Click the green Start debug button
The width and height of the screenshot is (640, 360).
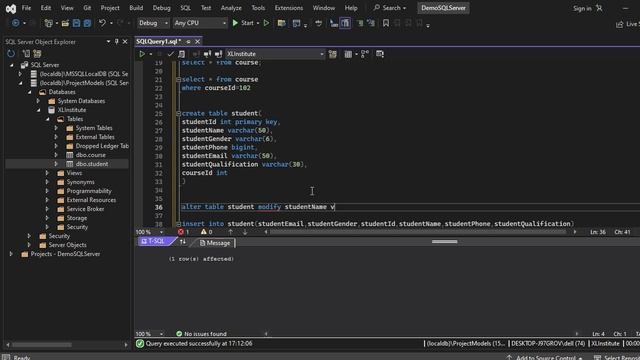(x=243, y=23)
